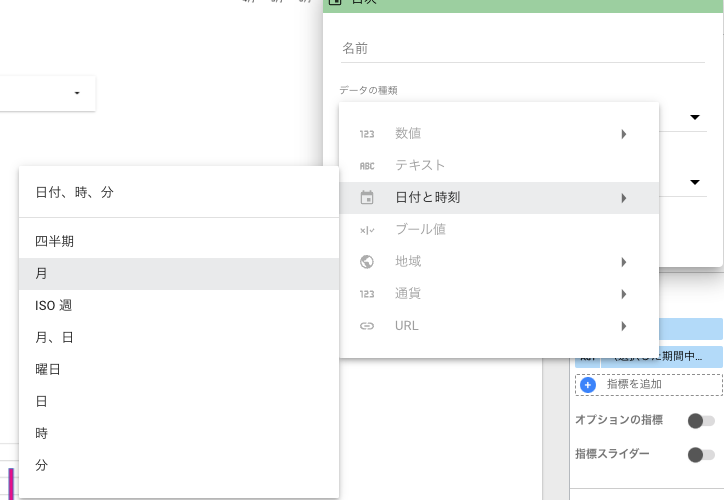Click the blue plus icon for 指標を追加
This screenshot has width=724, height=500.
pos(588,385)
